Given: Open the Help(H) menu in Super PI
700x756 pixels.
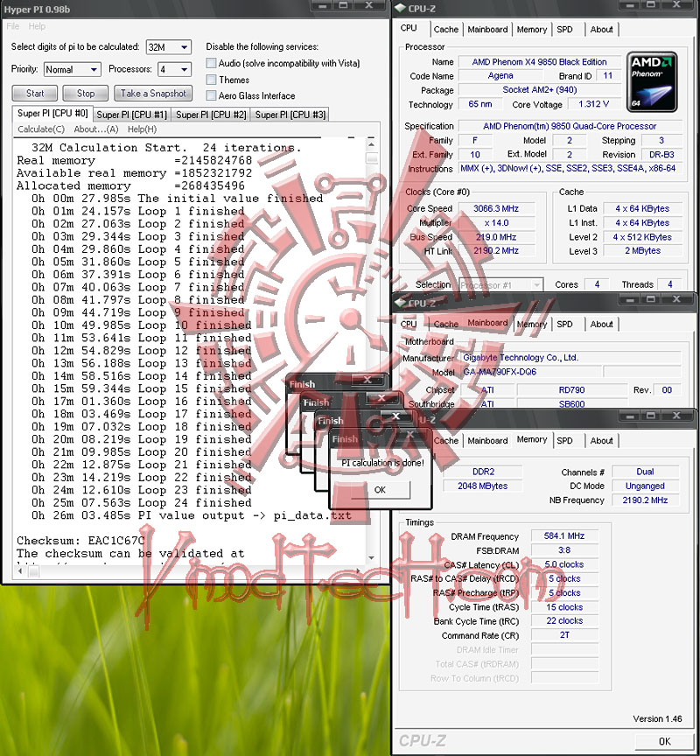Looking at the screenshot, I should pos(143,129).
